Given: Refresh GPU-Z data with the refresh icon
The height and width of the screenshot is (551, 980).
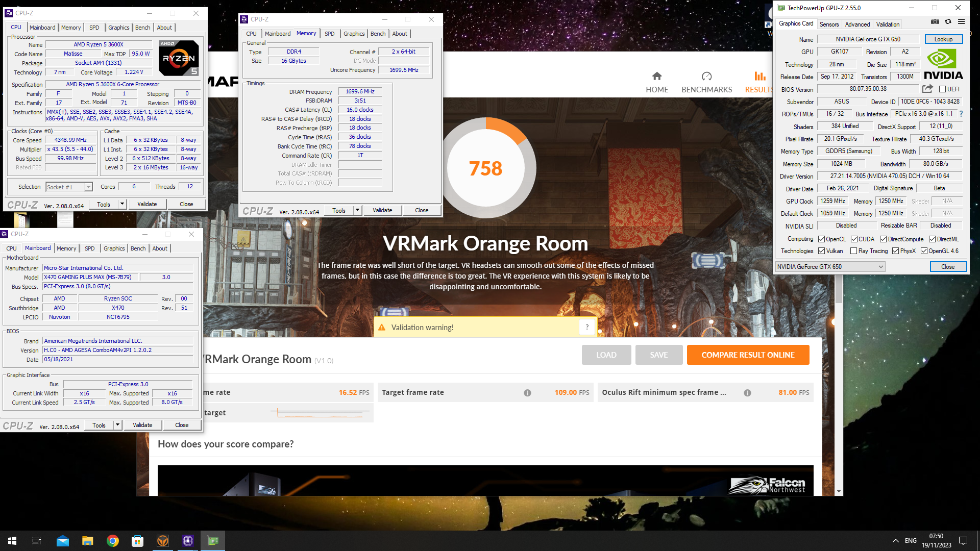Looking at the screenshot, I should coord(948,22).
